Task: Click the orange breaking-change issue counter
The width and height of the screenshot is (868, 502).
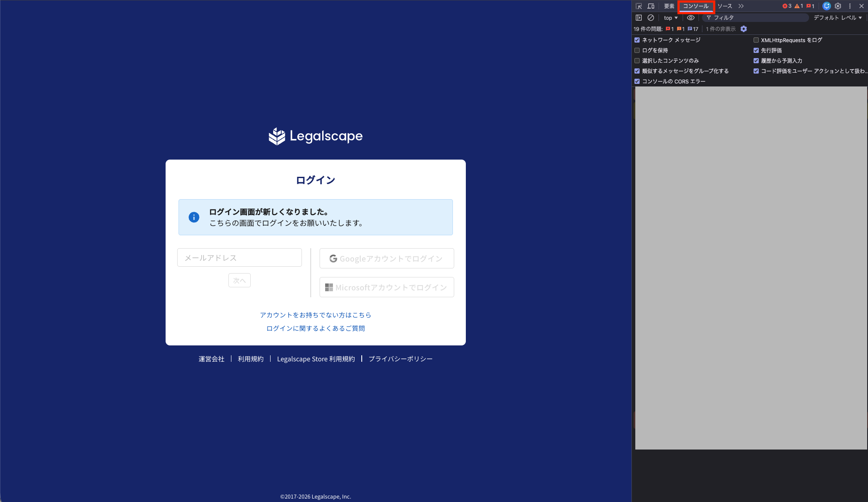Action: (680, 29)
